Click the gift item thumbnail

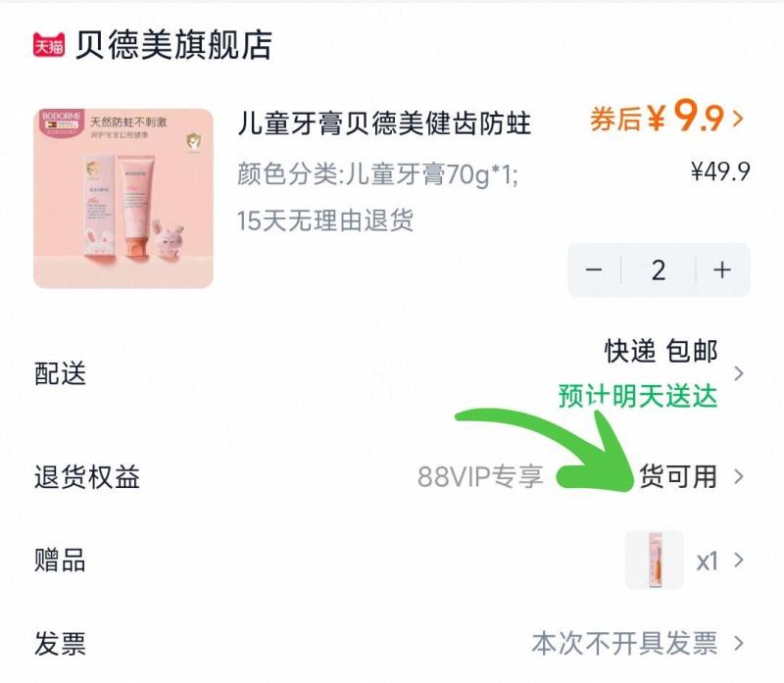coord(658,561)
